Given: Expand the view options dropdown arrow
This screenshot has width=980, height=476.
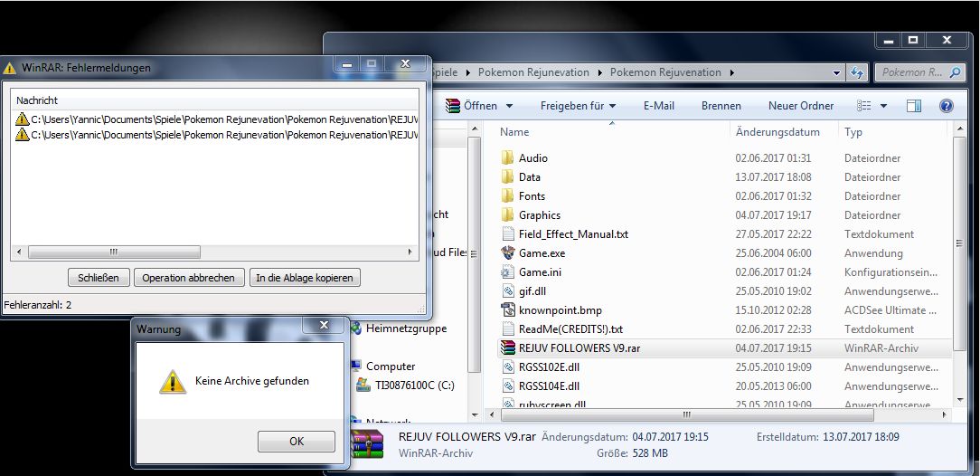Looking at the screenshot, I should pos(883,106).
